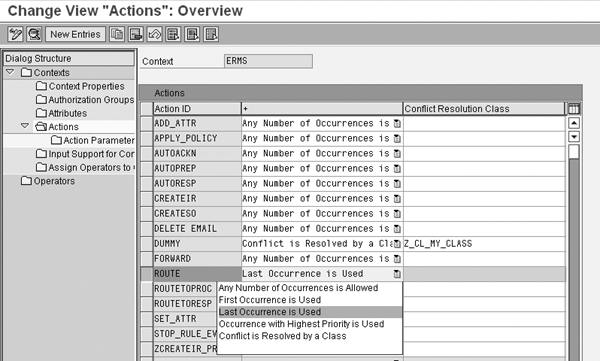Select the row selector for DUMMY

[147, 243]
